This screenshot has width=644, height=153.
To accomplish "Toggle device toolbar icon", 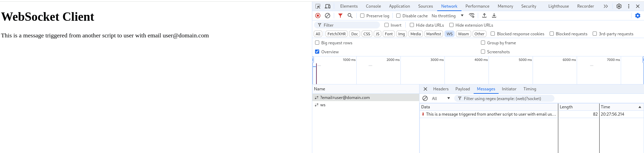I will point(328,6).
